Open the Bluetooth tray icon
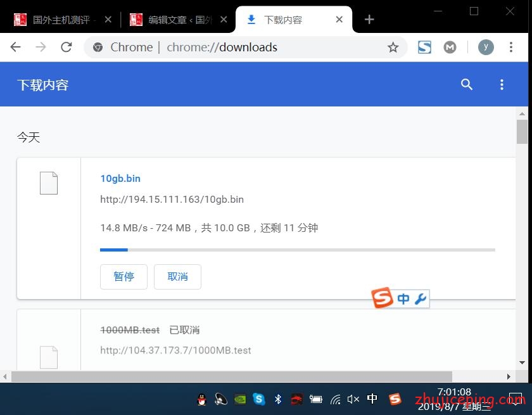532x415 pixels. 278,399
